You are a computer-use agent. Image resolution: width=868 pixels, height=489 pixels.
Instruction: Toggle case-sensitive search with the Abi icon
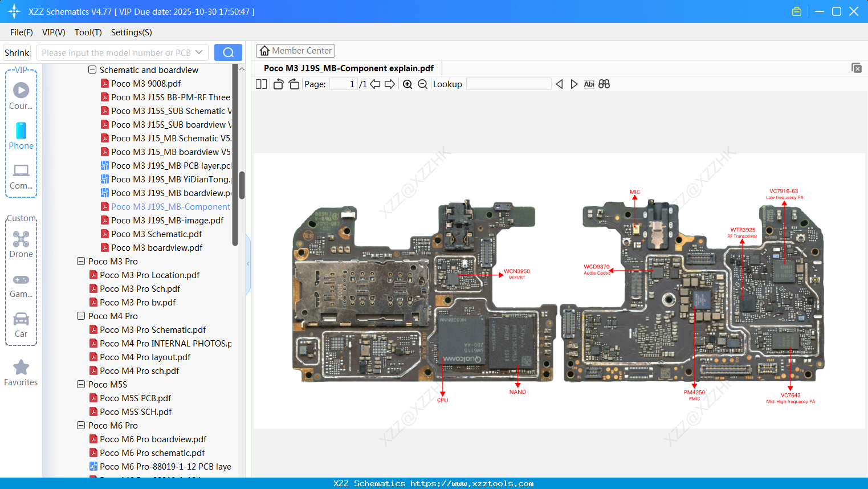[589, 84]
